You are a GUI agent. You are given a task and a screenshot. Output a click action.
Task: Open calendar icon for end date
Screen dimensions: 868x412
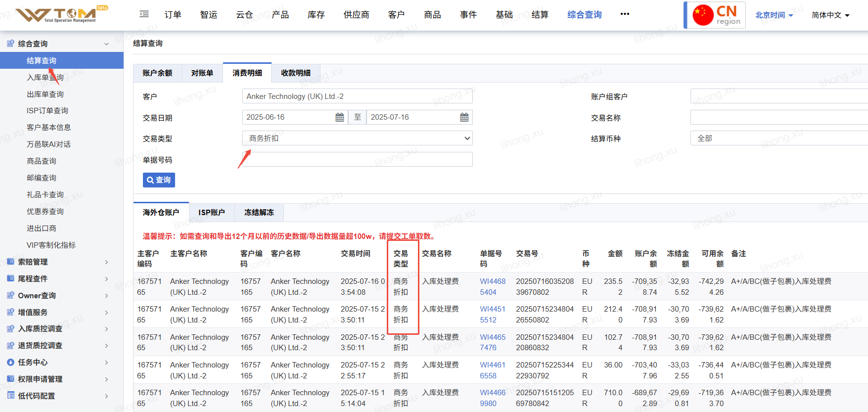464,117
